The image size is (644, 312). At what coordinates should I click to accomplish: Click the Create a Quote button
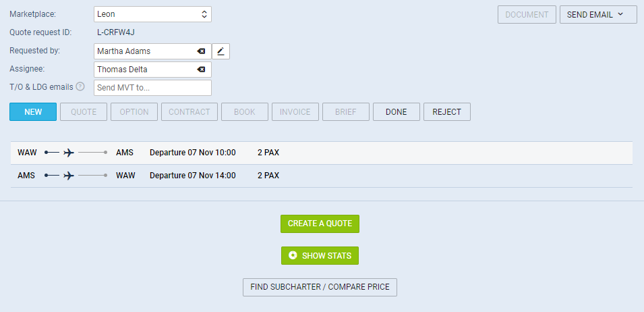point(320,224)
